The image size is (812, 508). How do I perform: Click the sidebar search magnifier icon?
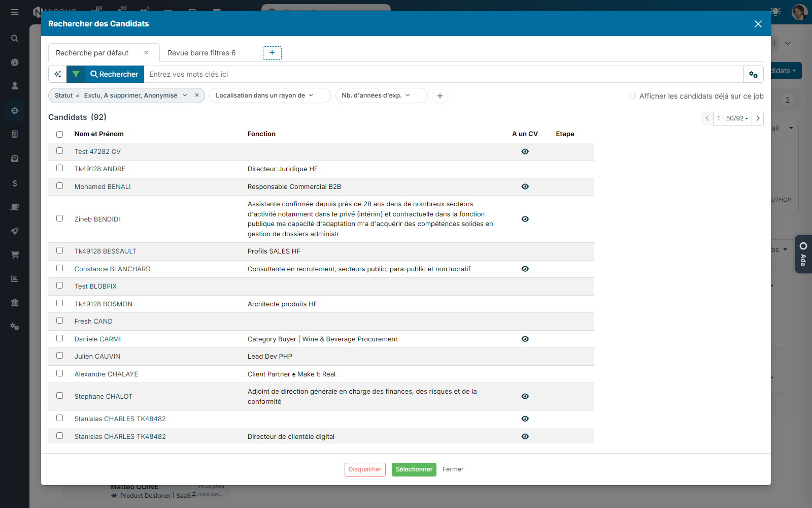[15, 39]
